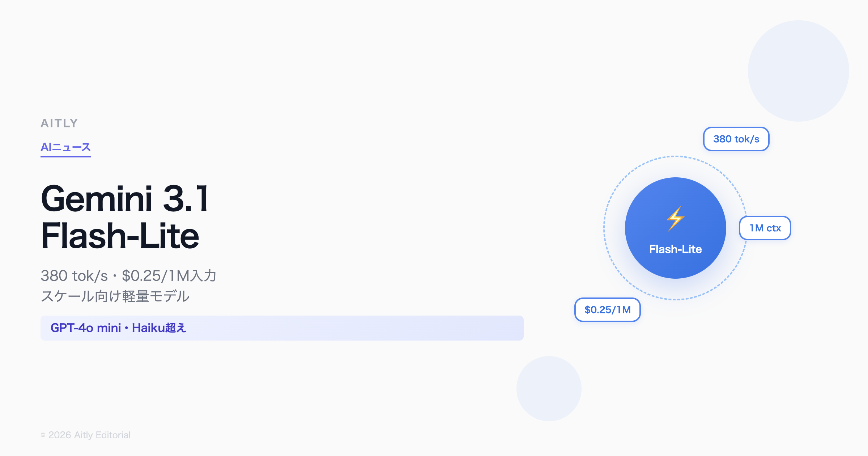Click the lightning bolt icon

[x=675, y=218]
